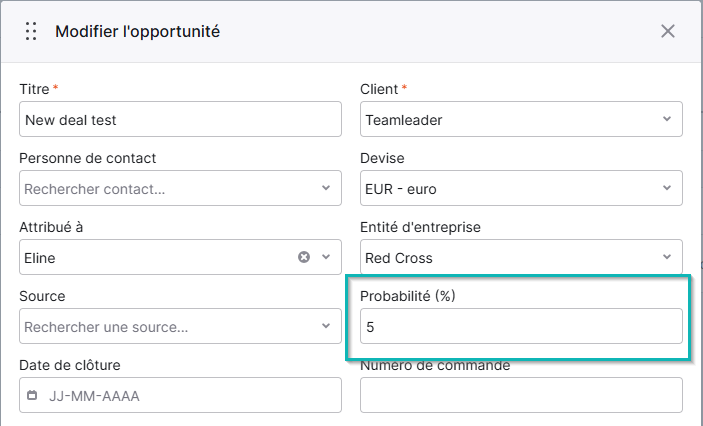Open the Red Cross entity dropdown
Viewport: 703px width, 426px height.
click(x=521, y=257)
